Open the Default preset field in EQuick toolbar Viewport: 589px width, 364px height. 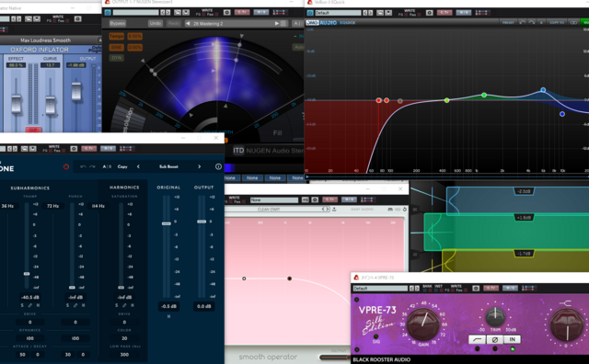pyautogui.click(x=338, y=13)
